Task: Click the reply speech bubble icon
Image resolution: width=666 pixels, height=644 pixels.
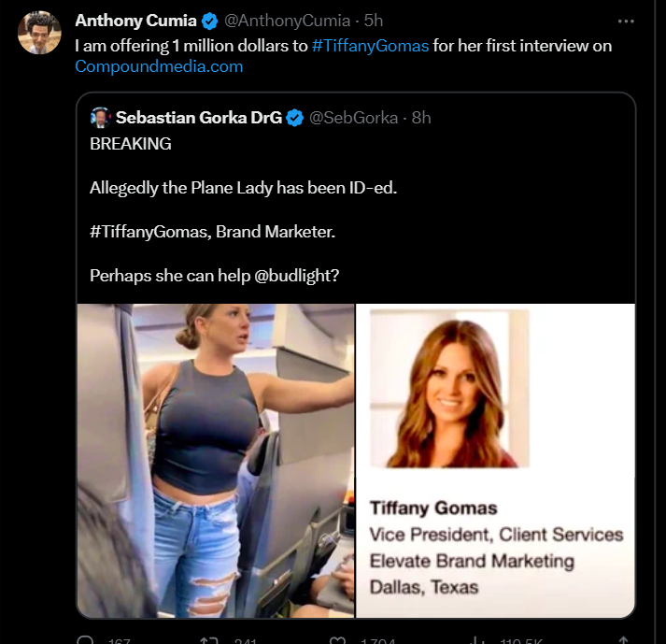Action: (85, 640)
